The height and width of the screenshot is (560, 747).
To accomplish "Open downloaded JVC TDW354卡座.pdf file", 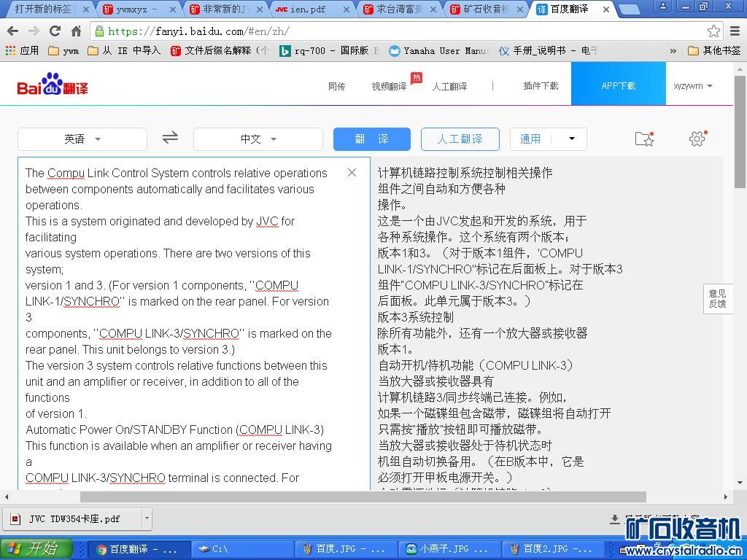I will [74, 518].
